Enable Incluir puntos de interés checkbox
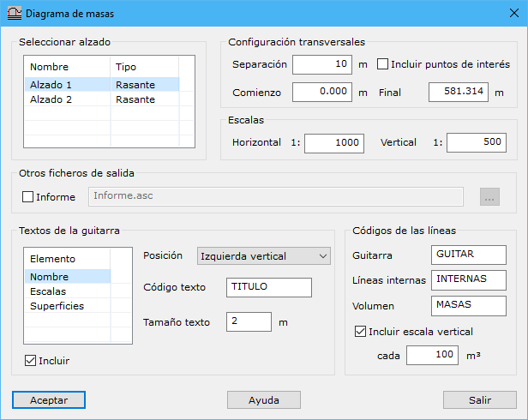 (382, 64)
